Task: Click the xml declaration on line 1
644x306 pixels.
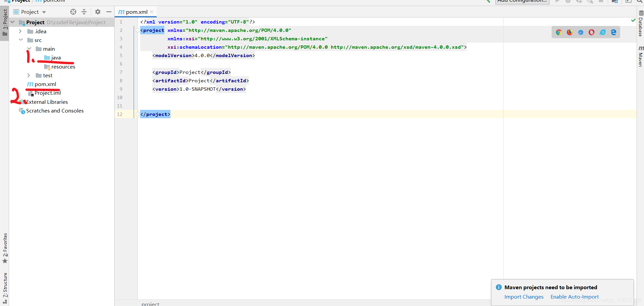Action: click(198, 22)
